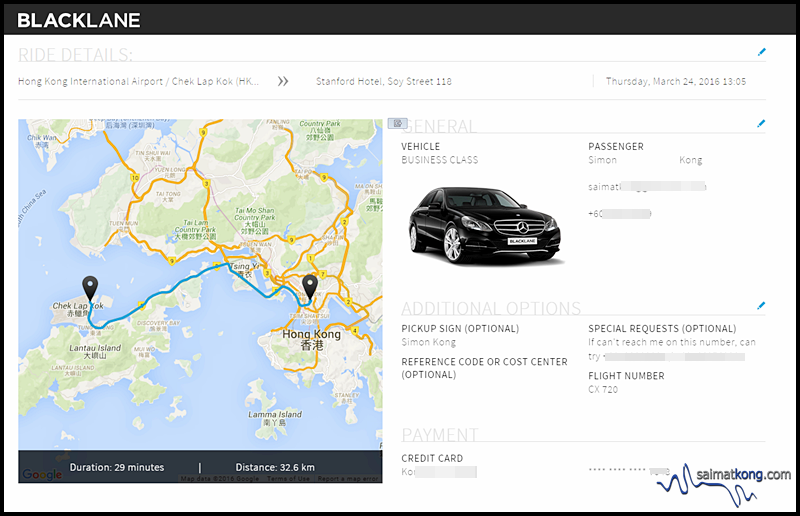Click the double-arrow route direction icon
Screen dimensions: 800x516
(x=283, y=81)
